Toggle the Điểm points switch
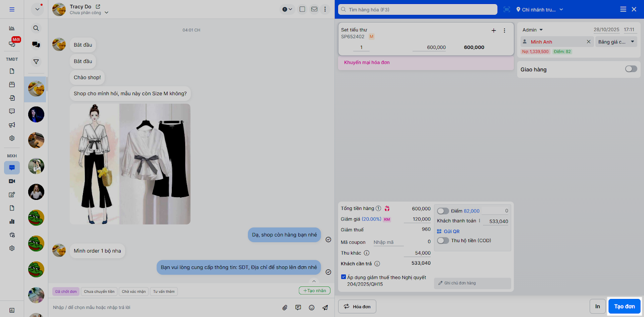 point(443,211)
